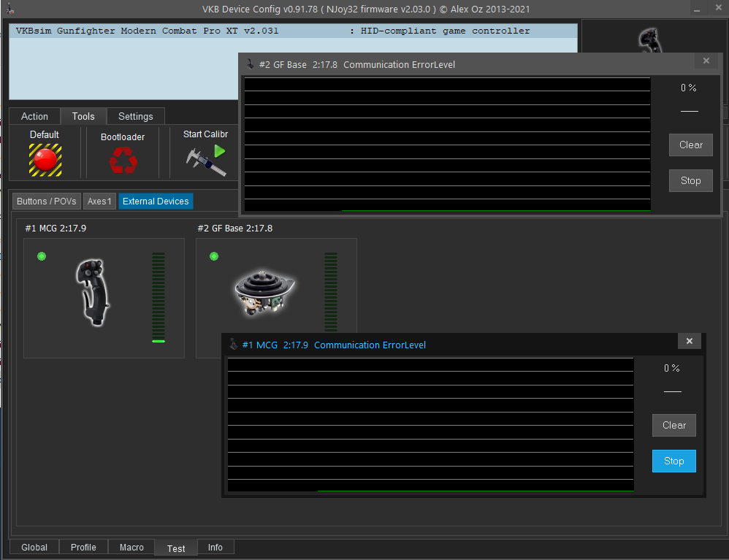Viewport: 729px width, 560px height.
Task: Close the #1 MCG Communication ErrorLevel window
Action: pos(690,341)
